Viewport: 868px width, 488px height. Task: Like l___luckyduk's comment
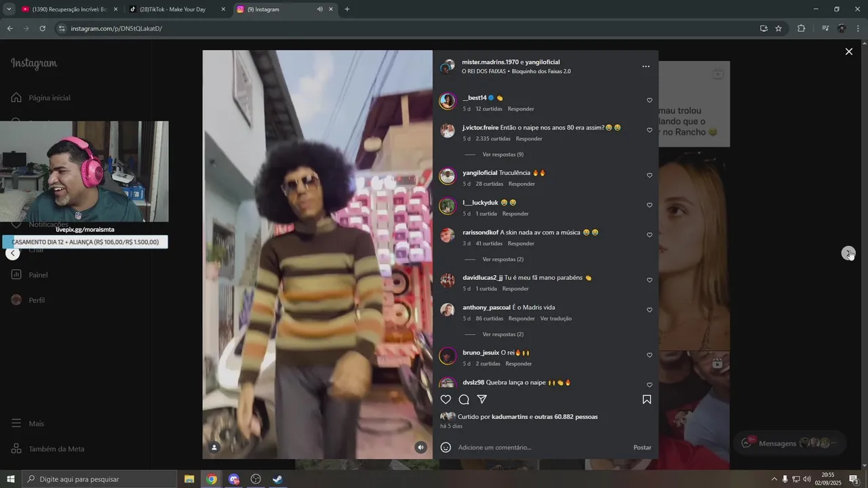(x=649, y=205)
